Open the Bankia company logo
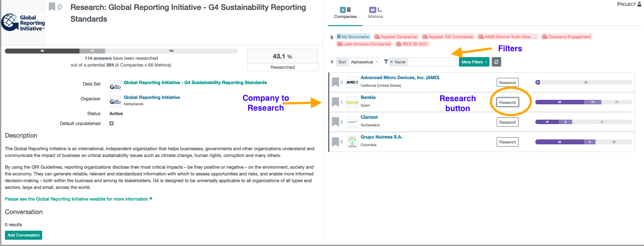Image resolution: width=644 pixels, height=246 pixels. tap(352, 102)
